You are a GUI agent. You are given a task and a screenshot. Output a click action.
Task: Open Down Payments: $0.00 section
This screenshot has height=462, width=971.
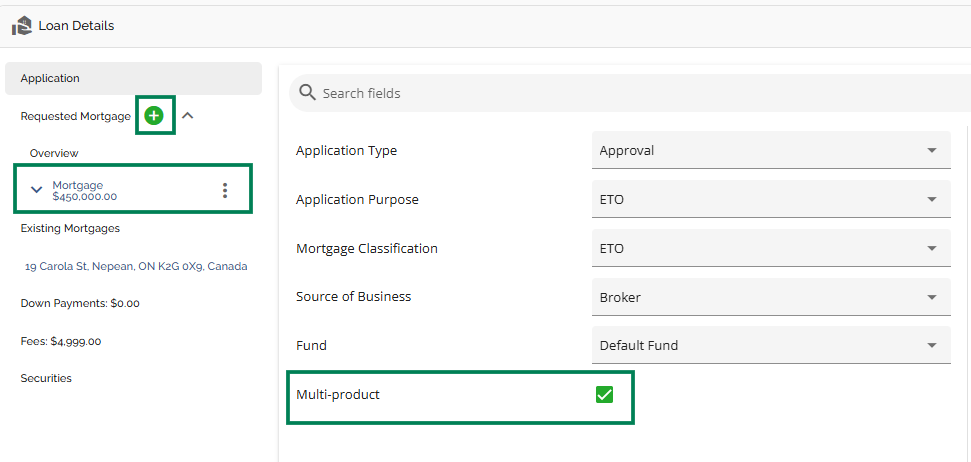[80, 303]
